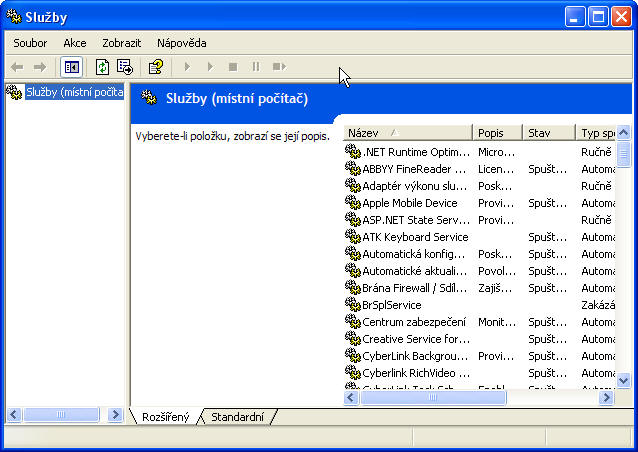Click the gear icon beside Centrum zabezpečení
Image resolution: width=638 pixels, height=452 pixels.
[x=352, y=322]
